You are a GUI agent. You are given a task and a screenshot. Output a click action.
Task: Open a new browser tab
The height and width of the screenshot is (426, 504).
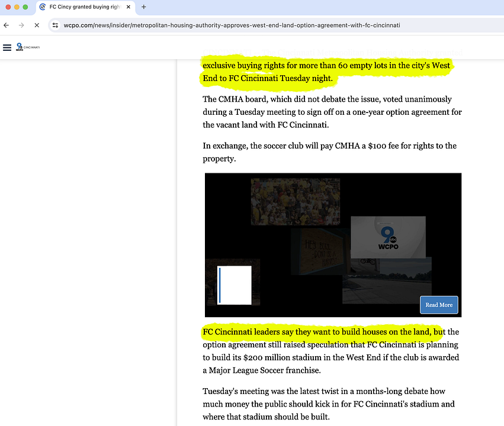point(144,7)
